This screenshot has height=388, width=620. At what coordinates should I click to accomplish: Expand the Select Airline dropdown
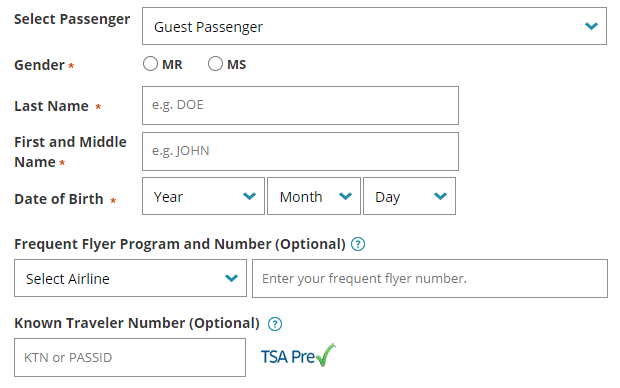click(x=130, y=278)
